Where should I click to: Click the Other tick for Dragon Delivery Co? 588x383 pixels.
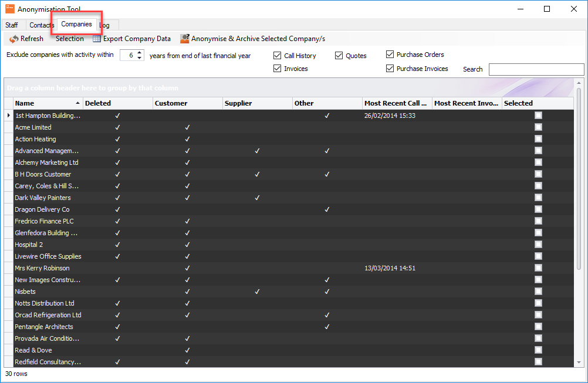coord(327,209)
